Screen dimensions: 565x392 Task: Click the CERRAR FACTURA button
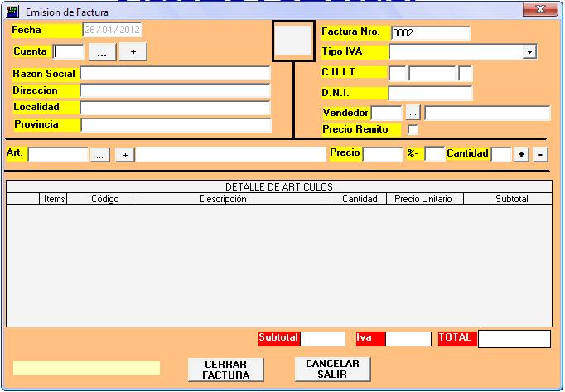225,370
